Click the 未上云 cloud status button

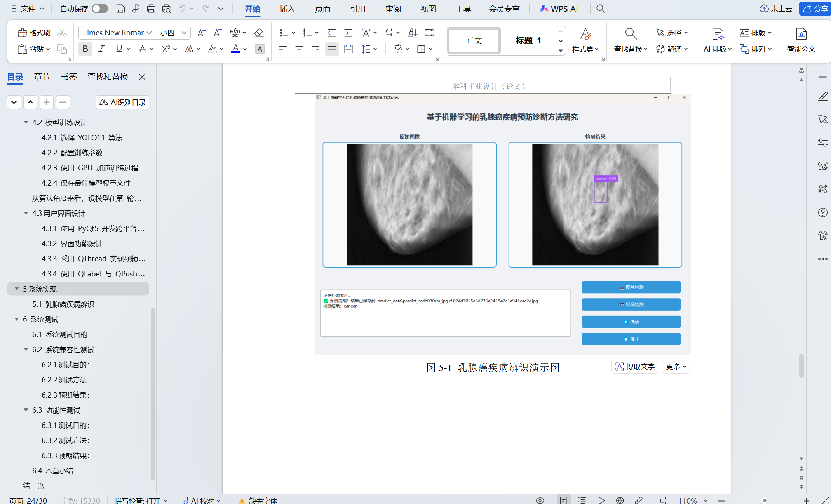pos(776,9)
